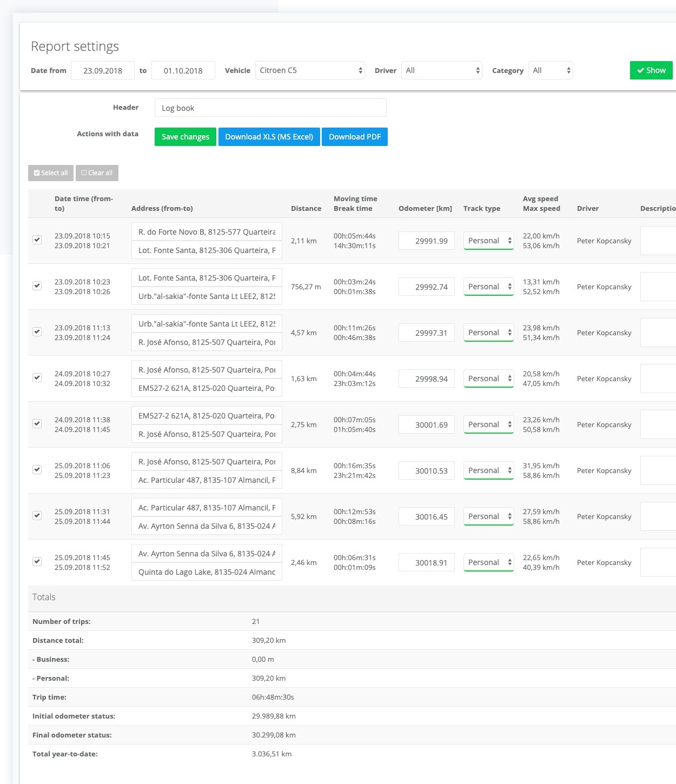
Task: Click Distance total value 309,20 km
Action: coord(269,640)
